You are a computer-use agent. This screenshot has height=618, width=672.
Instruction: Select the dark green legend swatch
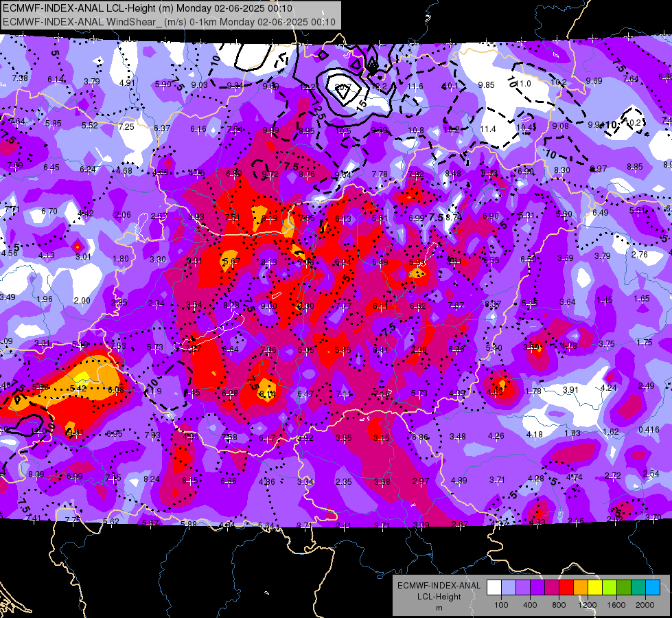624,587
